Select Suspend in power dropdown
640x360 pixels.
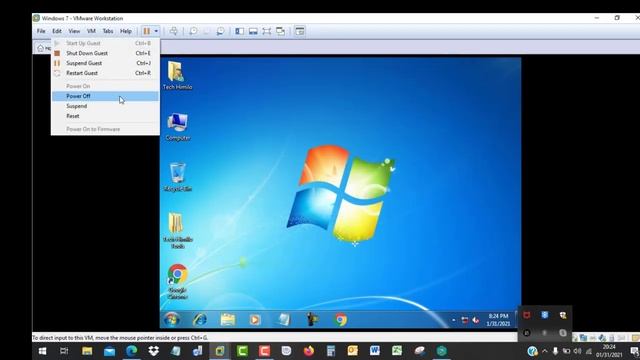(105, 106)
